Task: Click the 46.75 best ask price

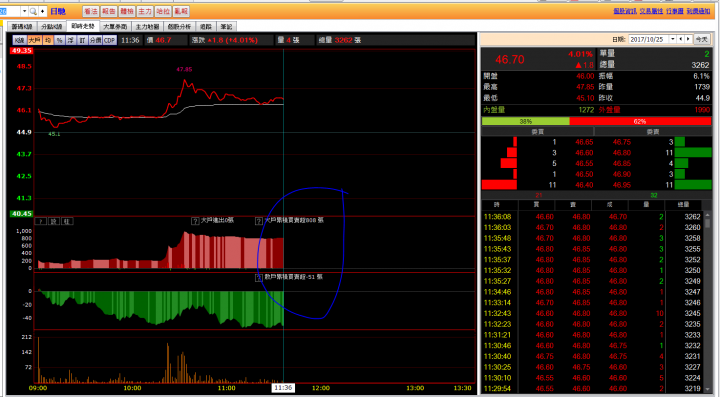Action: (x=621, y=142)
